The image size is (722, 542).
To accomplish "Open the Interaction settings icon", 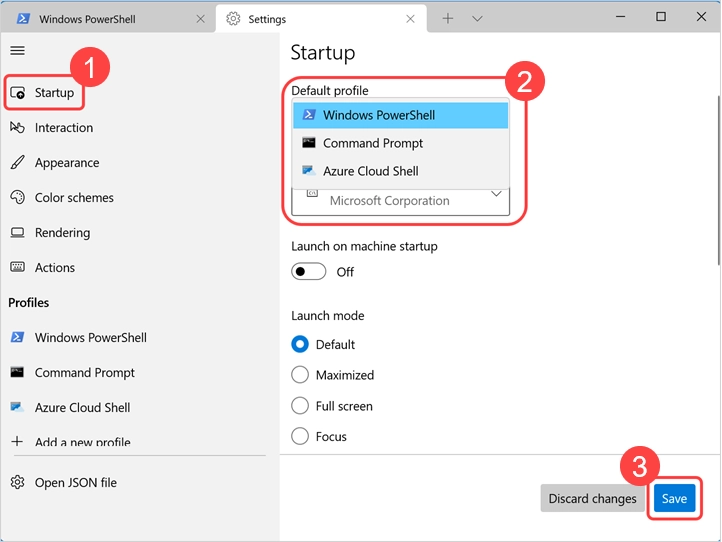I will [x=17, y=128].
